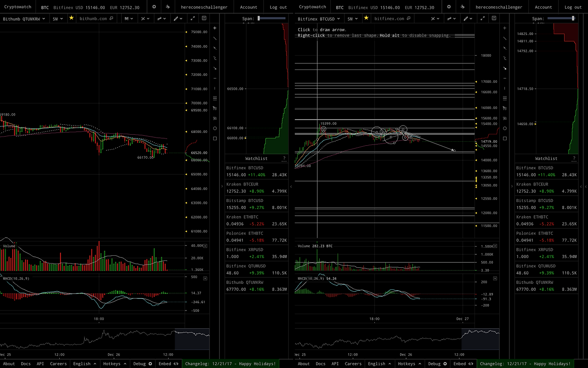Viewport: 588px width, 368px height.
Task: Select the line drawing tool in Bitfinex chart
Action: point(505,38)
